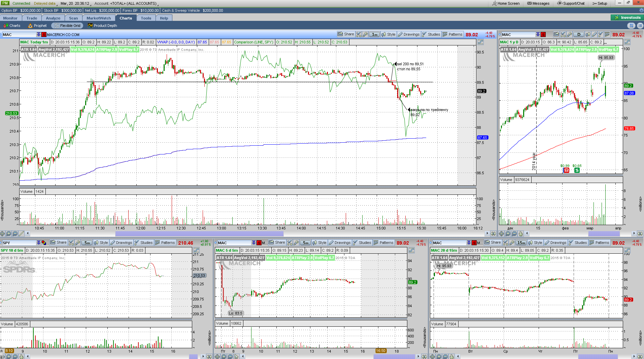Click the pencil drawings icon on the MAC daily chart
This screenshot has width=644, height=359.
[x=595, y=34]
